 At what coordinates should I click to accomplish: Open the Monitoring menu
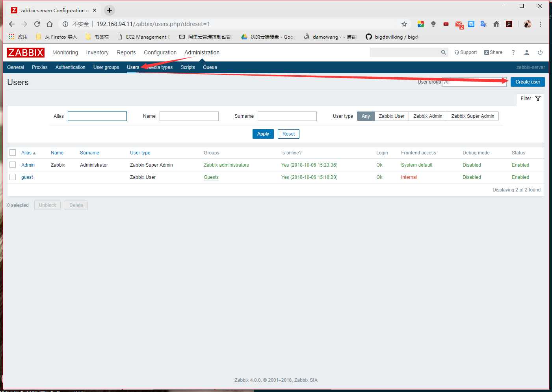point(65,52)
